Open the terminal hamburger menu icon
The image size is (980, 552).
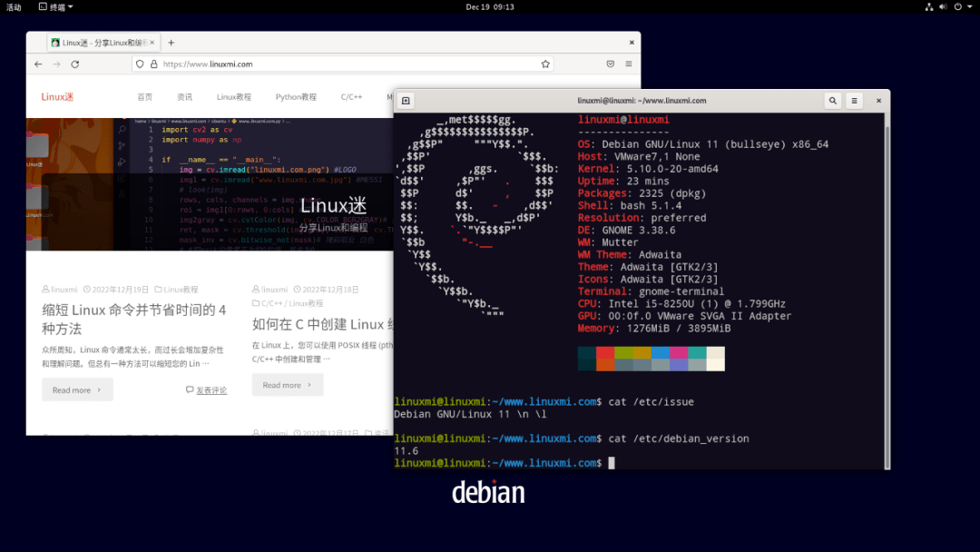[x=854, y=100]
